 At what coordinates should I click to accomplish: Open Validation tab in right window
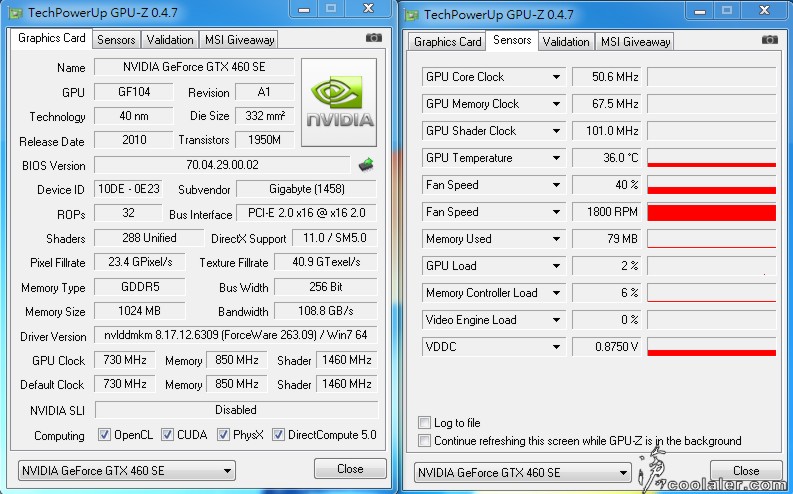click(x=566, y=41)
